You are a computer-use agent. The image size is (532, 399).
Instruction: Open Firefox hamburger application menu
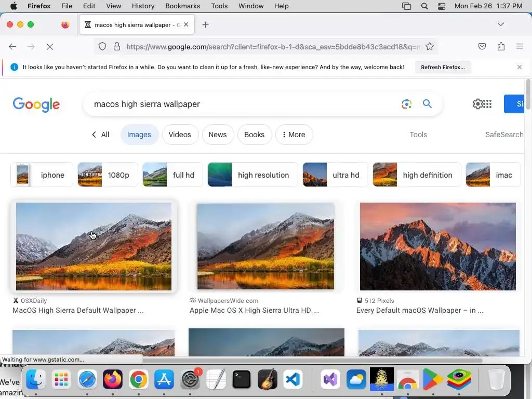(x=519, y=46)
